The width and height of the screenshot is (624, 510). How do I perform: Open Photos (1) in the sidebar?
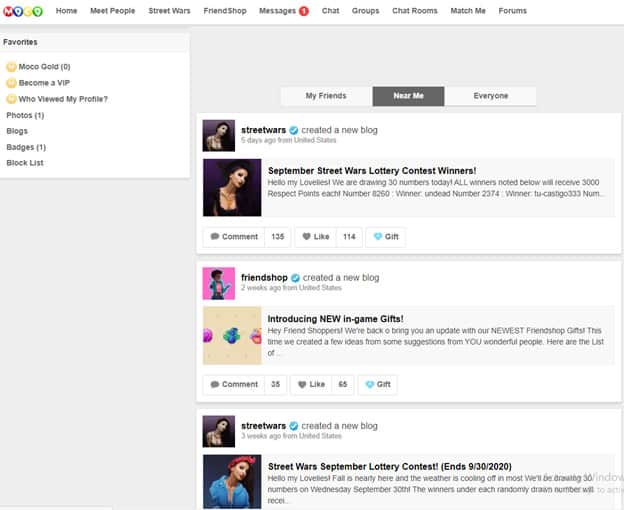click(x=25, y=115)
